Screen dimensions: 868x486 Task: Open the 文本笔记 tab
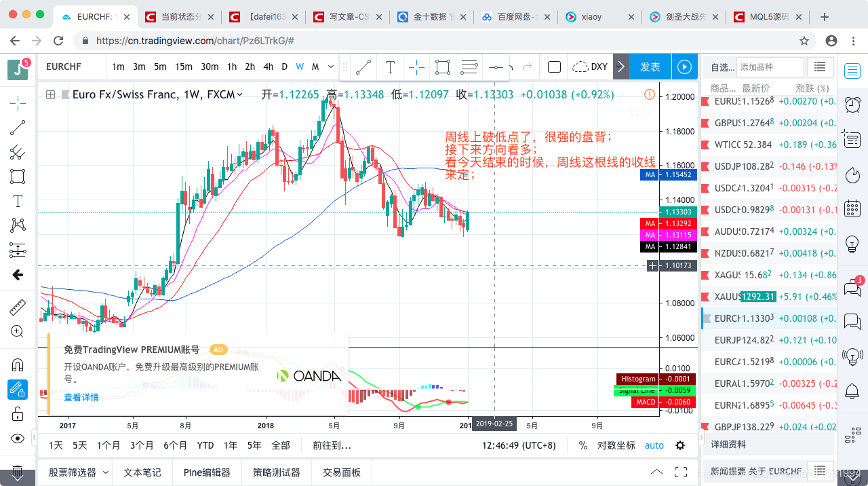(142, 472)
